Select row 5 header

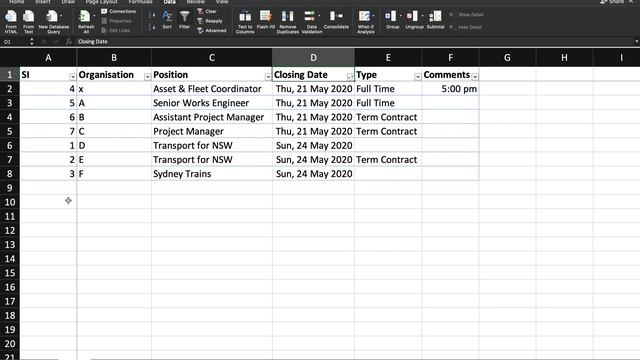[x=10, y=131]
